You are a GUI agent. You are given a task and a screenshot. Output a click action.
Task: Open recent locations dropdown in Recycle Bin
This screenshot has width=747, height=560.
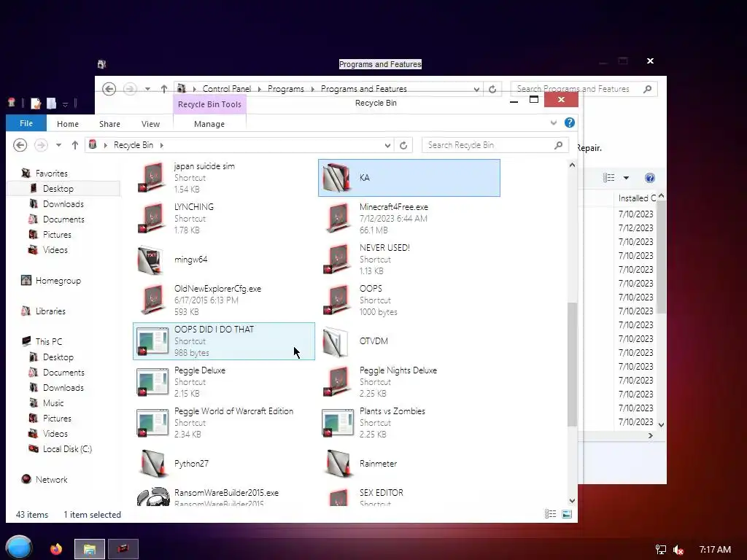click(x=58, y=145)
